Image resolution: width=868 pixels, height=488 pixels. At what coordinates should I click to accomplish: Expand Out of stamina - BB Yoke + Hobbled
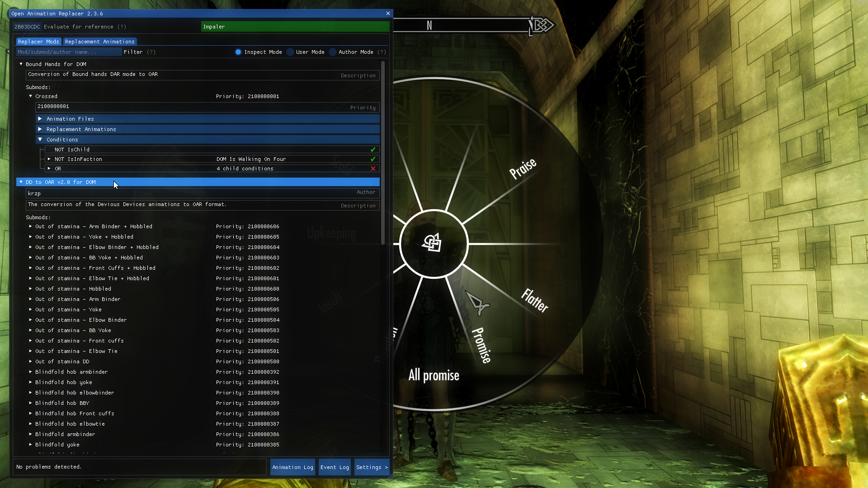30,258
